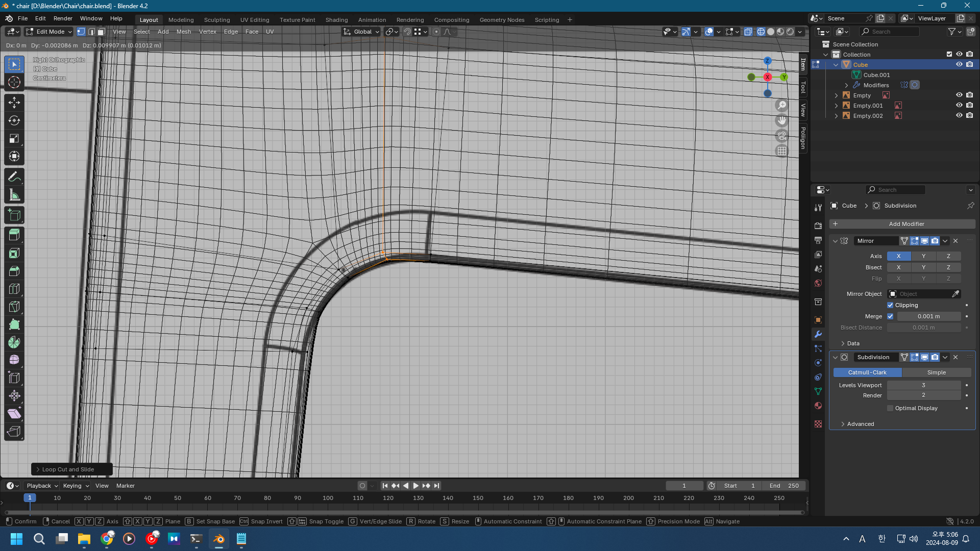The image size is (980, 551).
Task: Select the Extrude Region tool
Action: coord(14,235)
